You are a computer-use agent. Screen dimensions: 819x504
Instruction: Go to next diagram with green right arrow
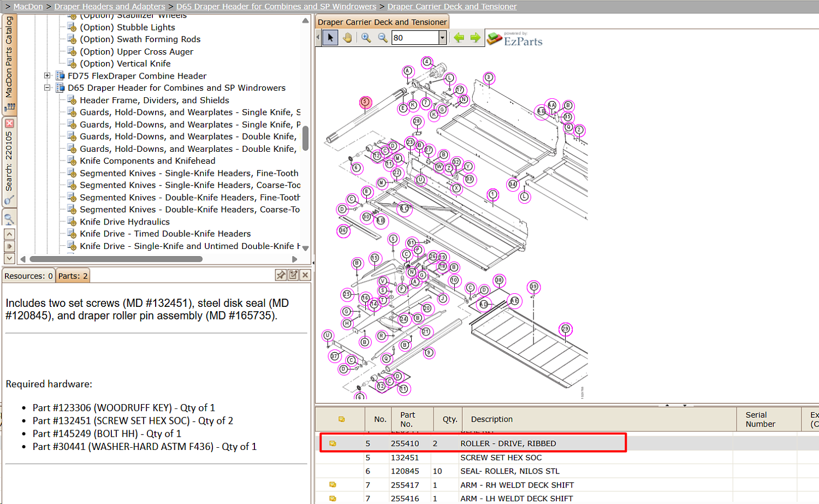point(476,38)
